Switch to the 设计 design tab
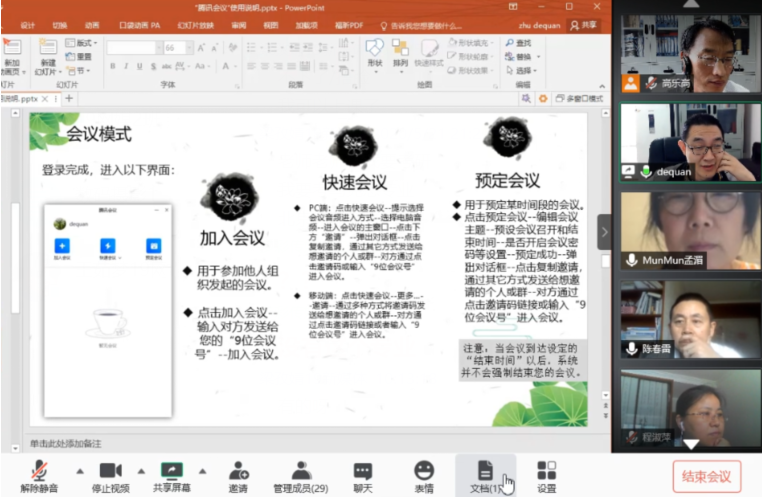Screen dimensions: 762x497 (x=28, y=25)
